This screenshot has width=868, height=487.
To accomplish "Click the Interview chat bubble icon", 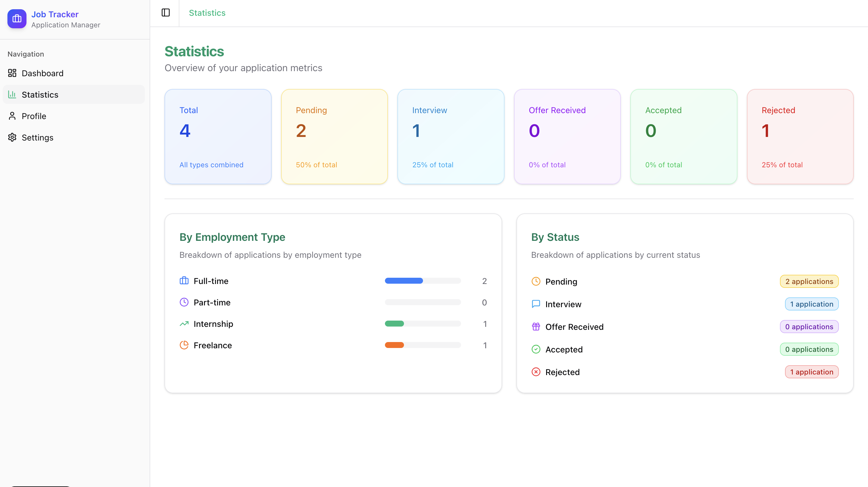I will coord(536,304).
